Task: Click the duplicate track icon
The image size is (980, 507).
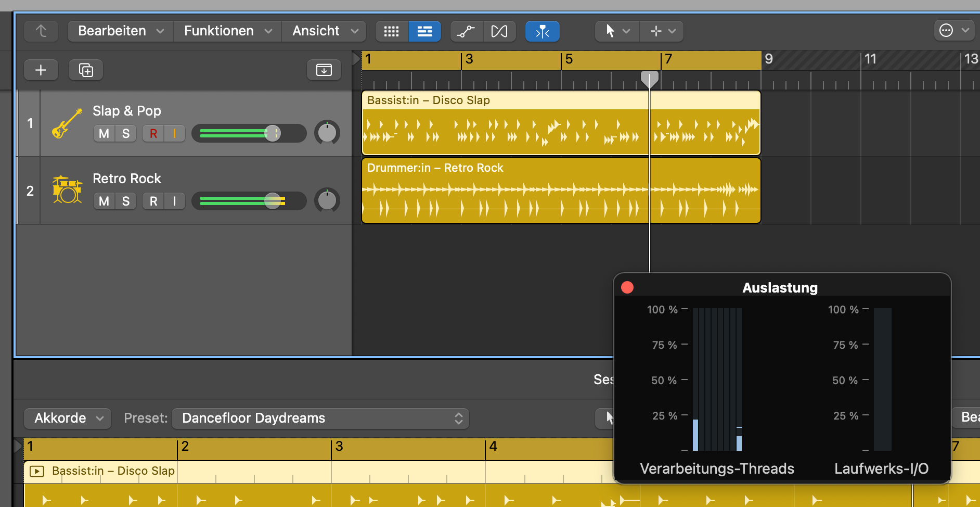Action: [x=86, y=70]
